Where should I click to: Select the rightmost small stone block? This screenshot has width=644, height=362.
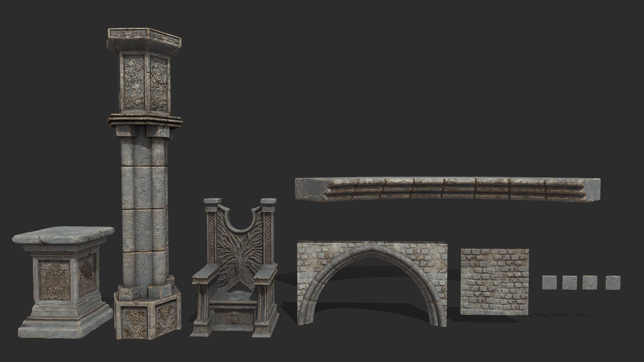pyautogui.click(x=613, y=283)
